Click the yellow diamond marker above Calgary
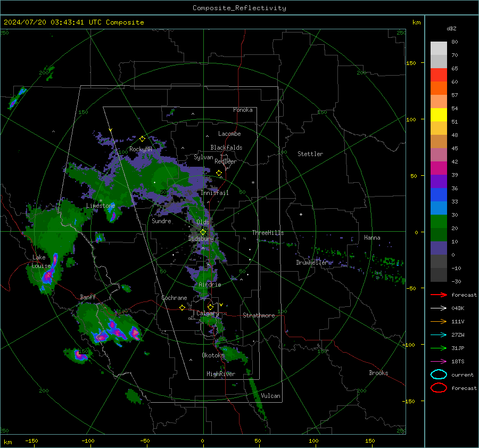 pos(210,307)
